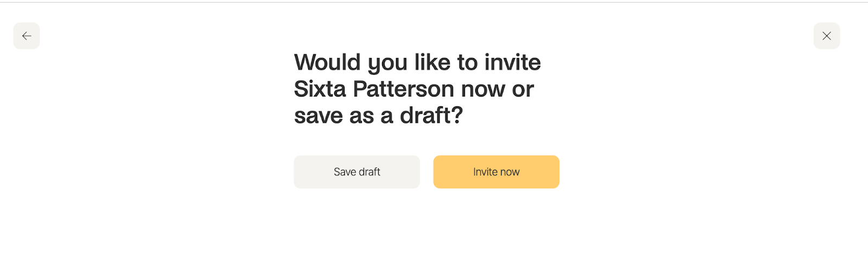Invite Sixta Patterson now
Image resolution: width=868 pixels, height=255 pixels.
pyautogui.click(x=496, y=172)
